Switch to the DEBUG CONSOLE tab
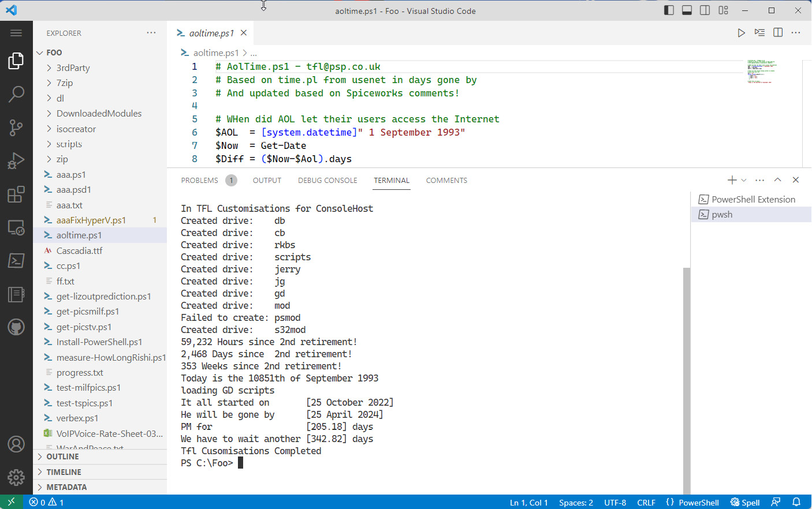This screenshot has height=509, width=812. [x=327, y=180]
